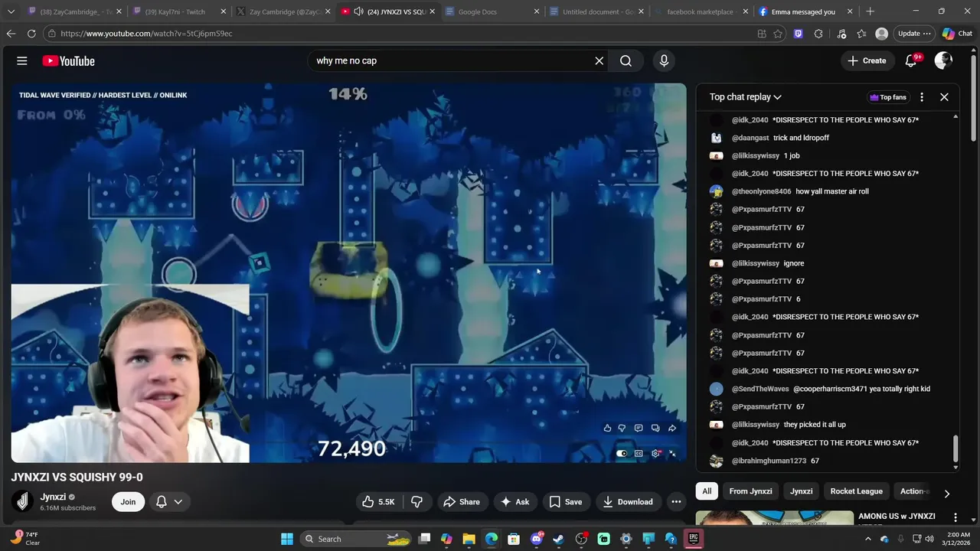Click the Create button

(867, 60)
